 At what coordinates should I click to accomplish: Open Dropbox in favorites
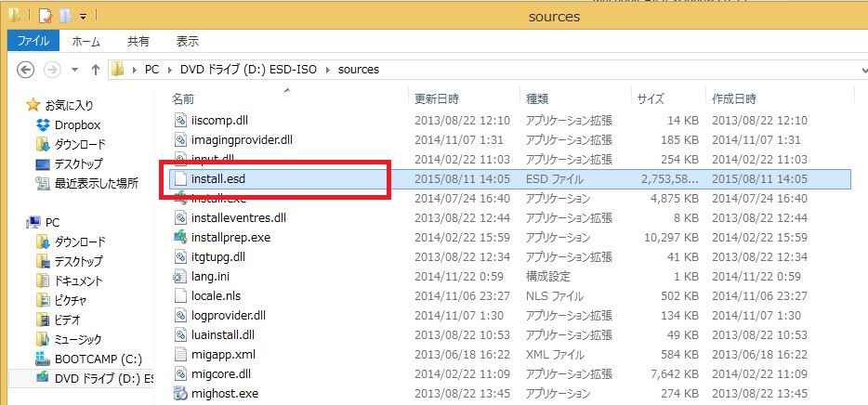pos(77,125)
